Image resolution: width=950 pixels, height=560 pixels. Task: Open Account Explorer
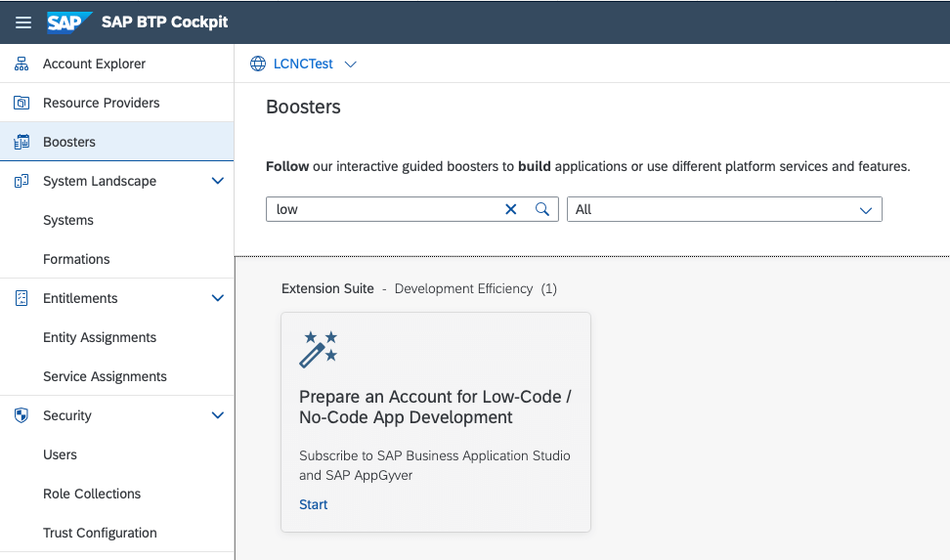[x=117, y=64]
